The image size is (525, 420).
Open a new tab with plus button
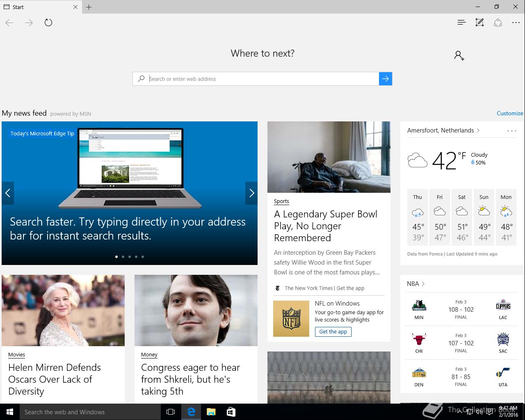pyautogui.click(x=89, y=7)
